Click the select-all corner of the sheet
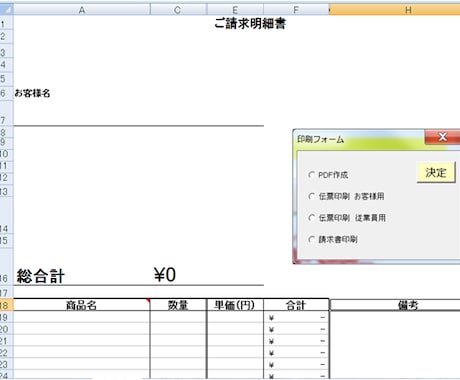 [x=7, y=10]
